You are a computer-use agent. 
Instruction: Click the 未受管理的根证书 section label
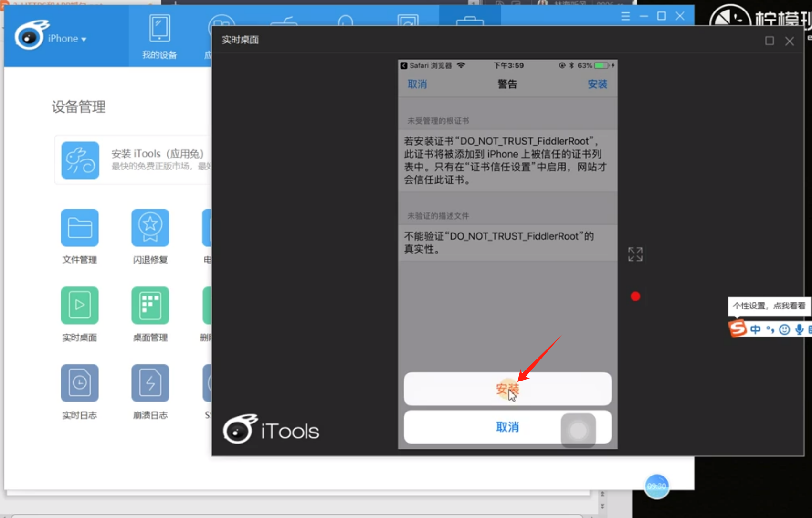pyautogui.click(x=438, y=121)
